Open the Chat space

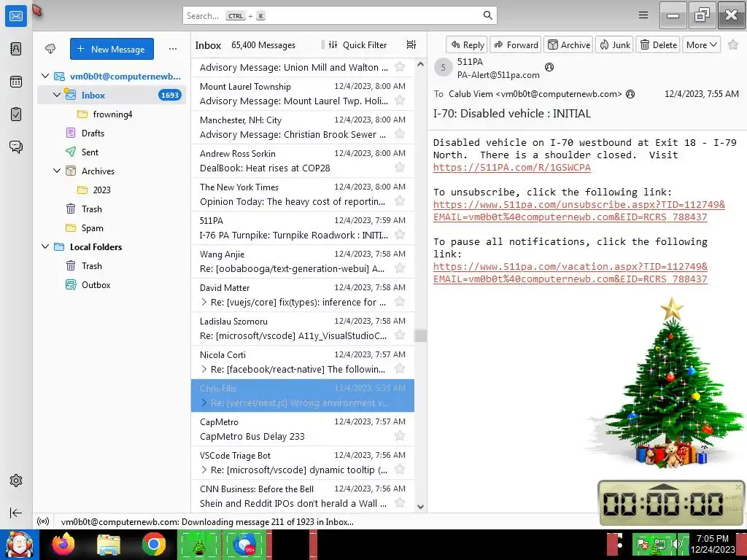click(16, 147)
